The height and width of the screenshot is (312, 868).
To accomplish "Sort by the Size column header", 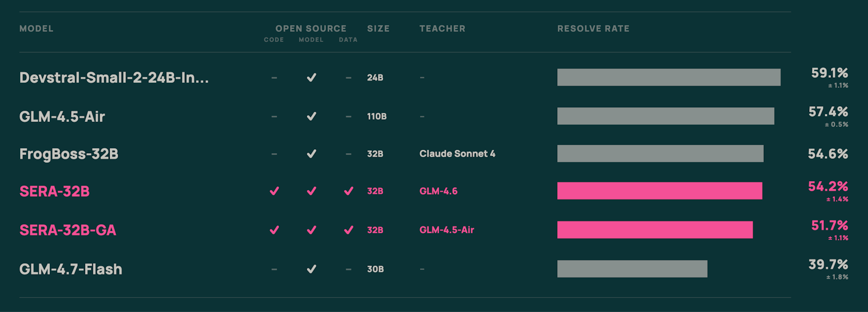I will 378,29.
